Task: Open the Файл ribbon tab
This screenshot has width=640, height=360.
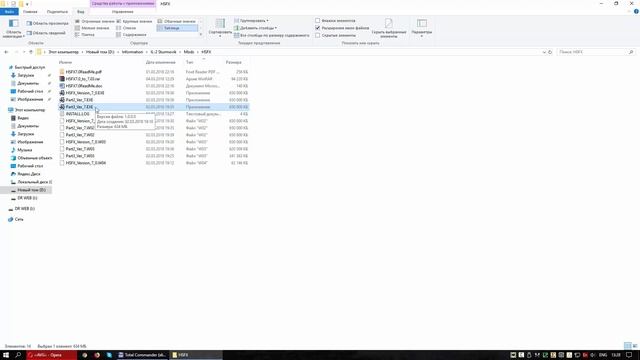Action: coord(9,12)
